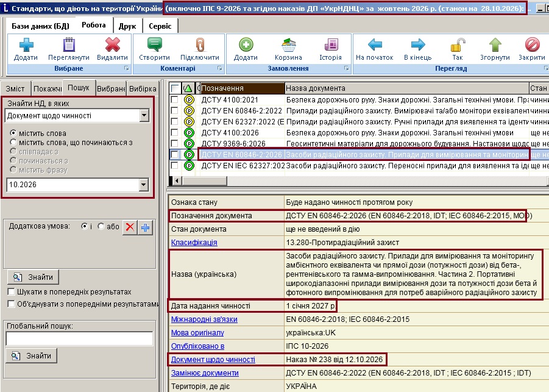Switch to the Бази даних (БД) tab

point(41,26)
